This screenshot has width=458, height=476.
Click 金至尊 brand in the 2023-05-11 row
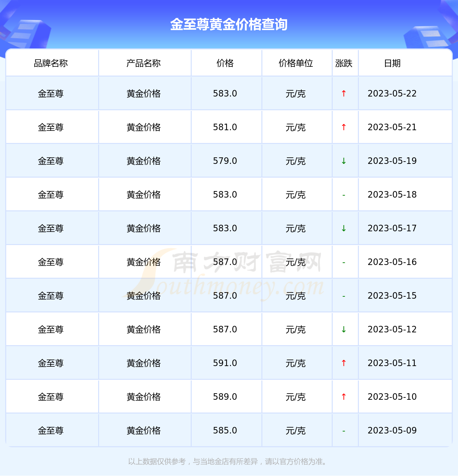tap(51, 363)
